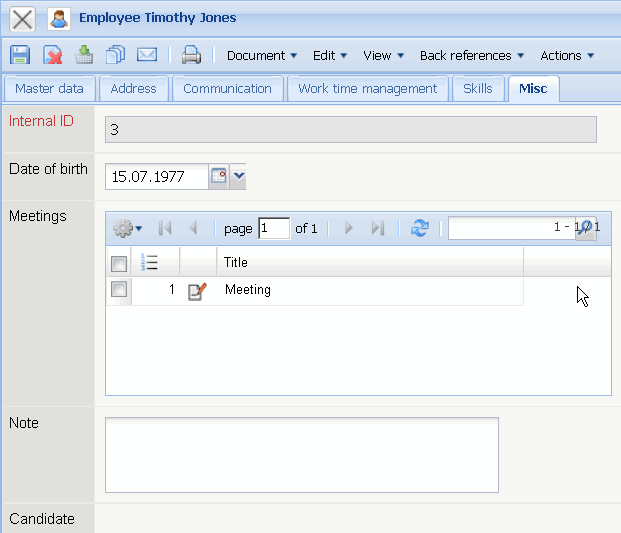Click the copy documents icon
621x533 pixels.
pos(116,55)
